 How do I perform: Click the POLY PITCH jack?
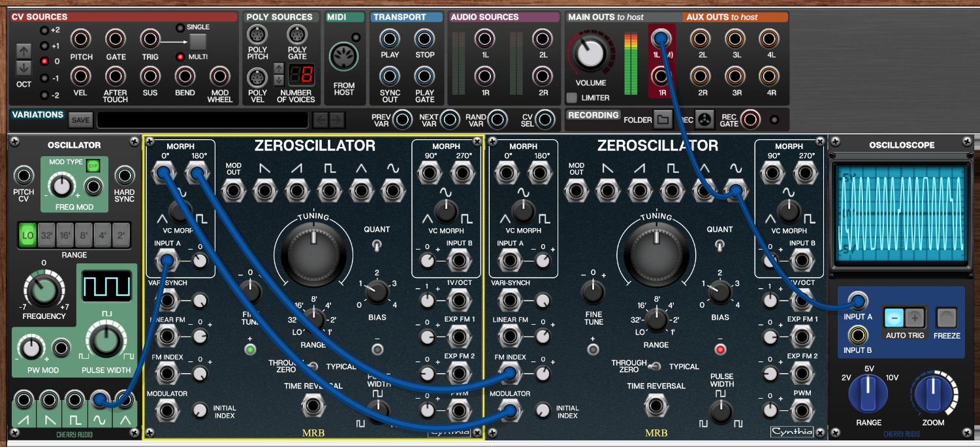click(x=257, y=35)
